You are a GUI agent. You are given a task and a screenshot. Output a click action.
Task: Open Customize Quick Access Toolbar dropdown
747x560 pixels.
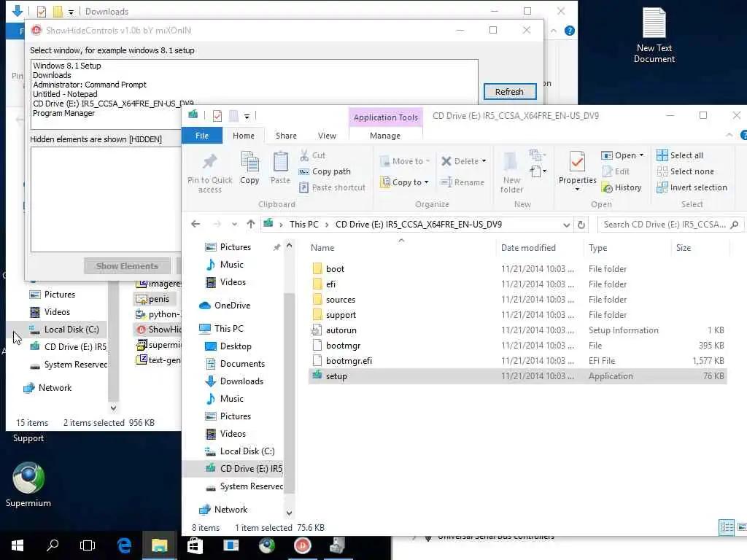coord(247,116)
